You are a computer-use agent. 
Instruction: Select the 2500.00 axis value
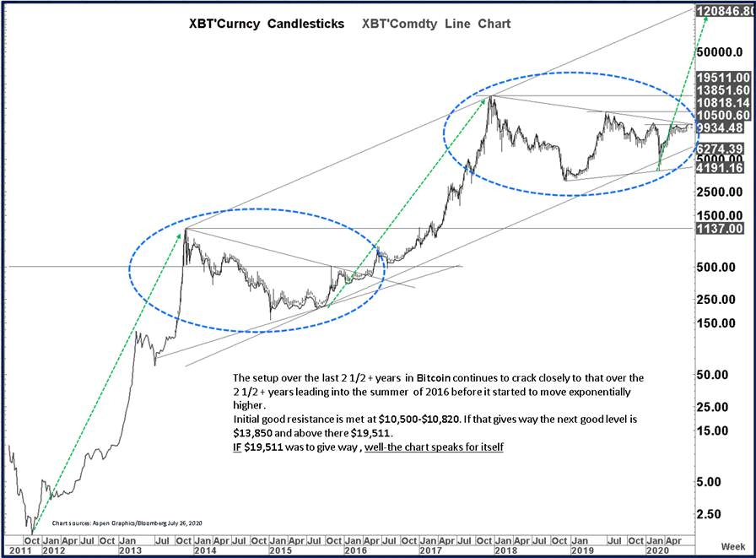720,192
